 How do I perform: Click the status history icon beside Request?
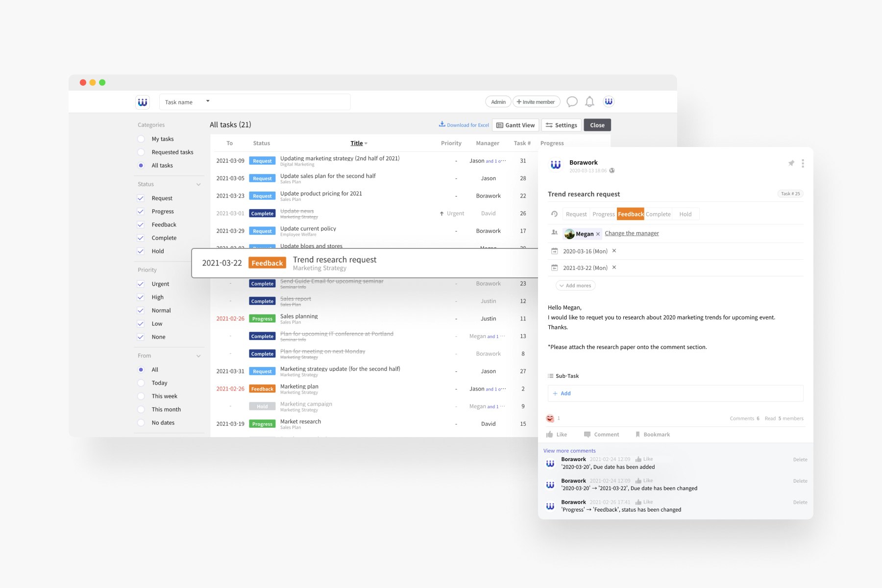click(554, 214)
